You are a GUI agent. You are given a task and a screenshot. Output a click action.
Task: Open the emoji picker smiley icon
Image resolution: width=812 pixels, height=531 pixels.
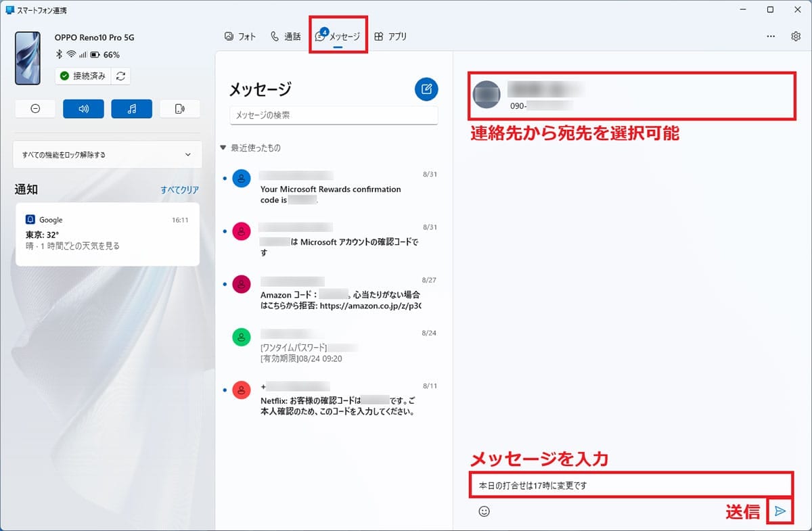(484, 511)
